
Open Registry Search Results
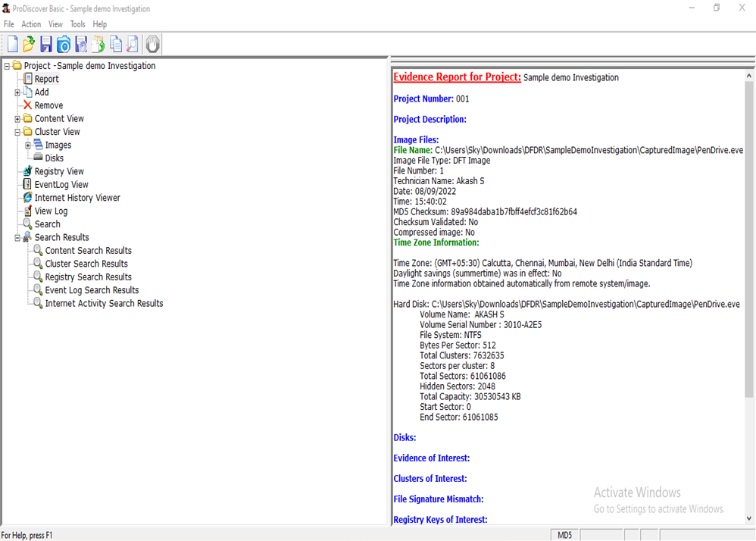coord(88,277)
